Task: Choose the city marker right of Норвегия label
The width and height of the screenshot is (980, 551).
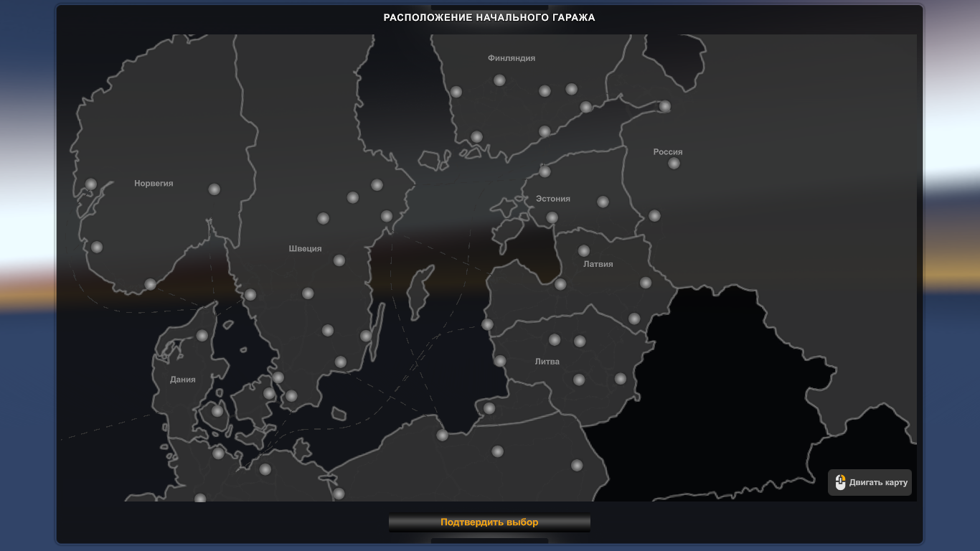Action: 214,189
